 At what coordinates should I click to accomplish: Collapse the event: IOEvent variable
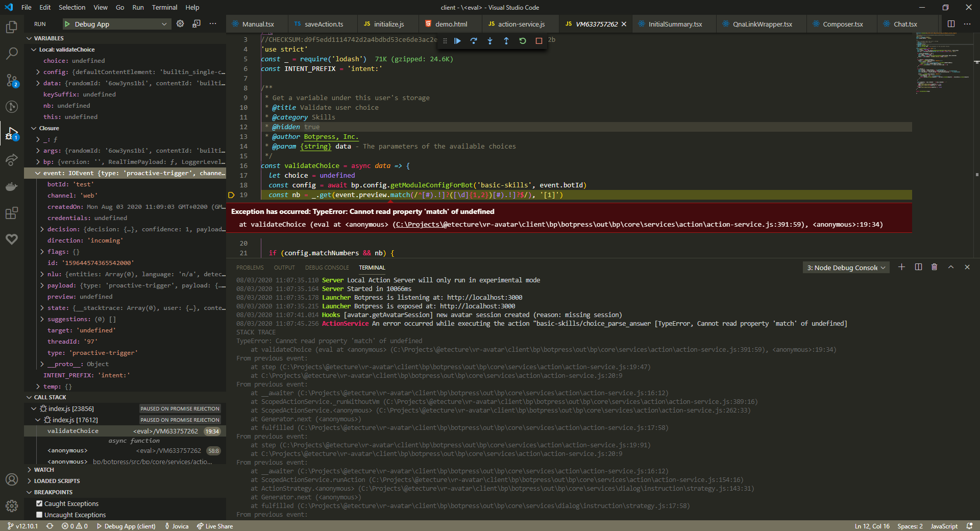pos(37,173)
